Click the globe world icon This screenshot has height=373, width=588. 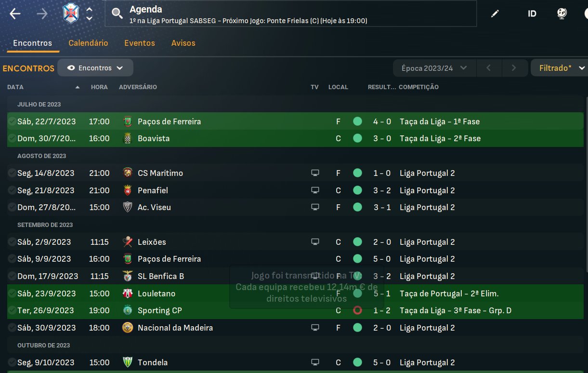coord(562,13)
